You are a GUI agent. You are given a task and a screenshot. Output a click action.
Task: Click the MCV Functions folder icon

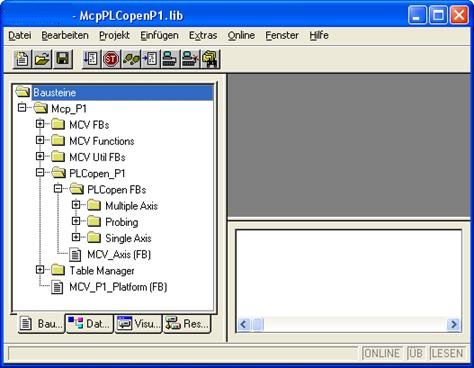58,141
